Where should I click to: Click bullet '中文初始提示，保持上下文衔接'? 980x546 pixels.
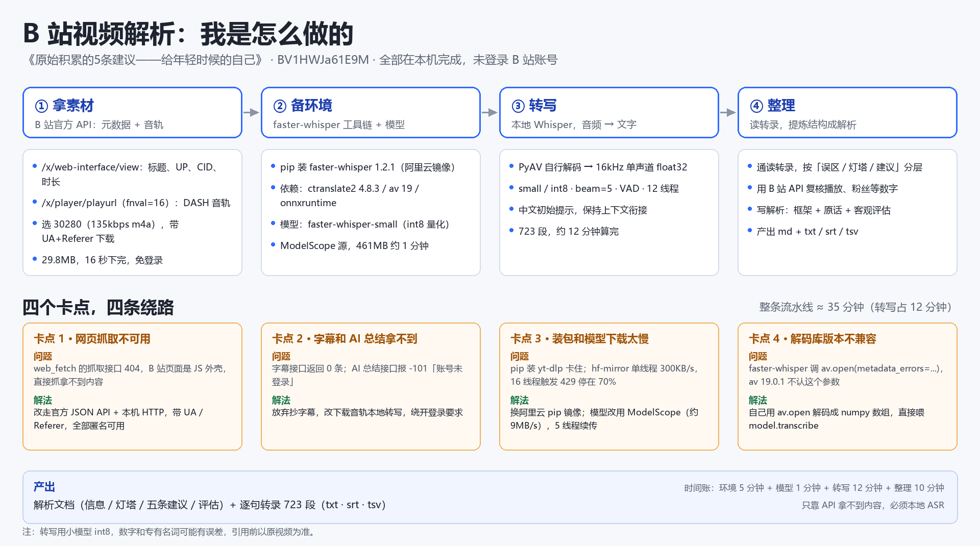579,210
